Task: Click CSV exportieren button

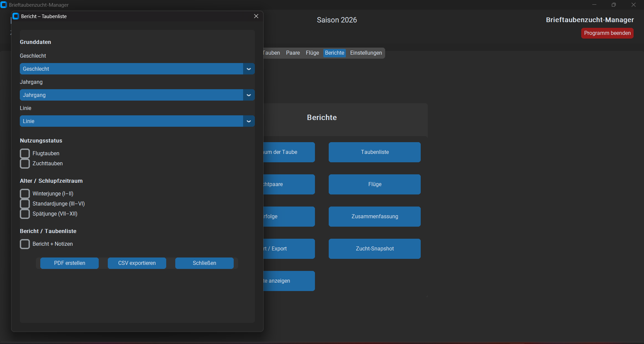Action: click(x=137, y=263)
